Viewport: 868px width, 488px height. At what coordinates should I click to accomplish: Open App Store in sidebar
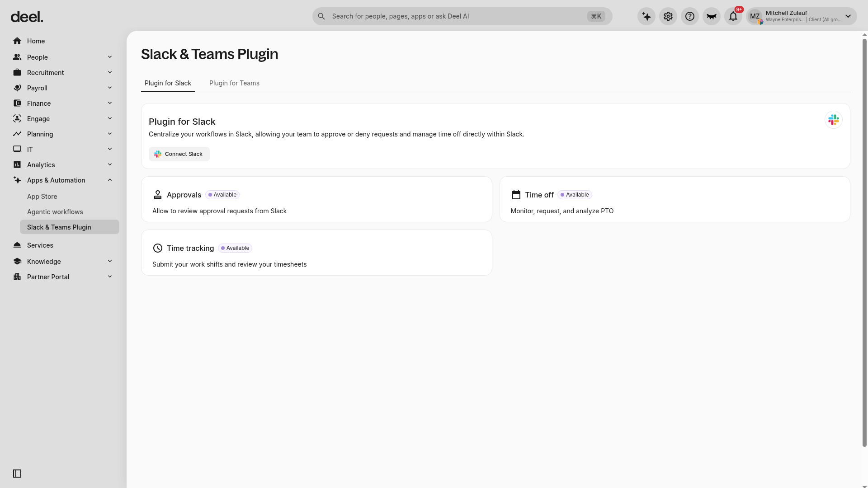point(42,197)
